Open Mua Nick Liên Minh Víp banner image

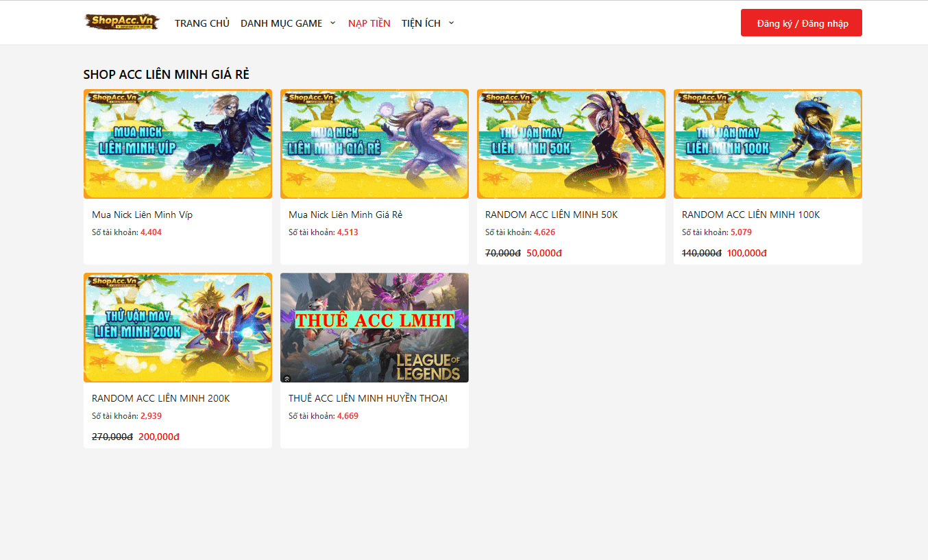[178, 144]
